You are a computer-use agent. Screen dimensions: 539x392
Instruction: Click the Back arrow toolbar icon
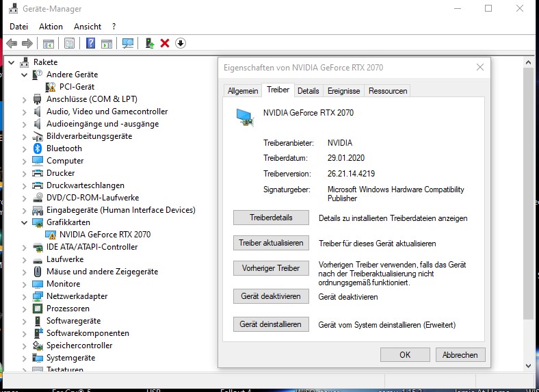[12, 43]
